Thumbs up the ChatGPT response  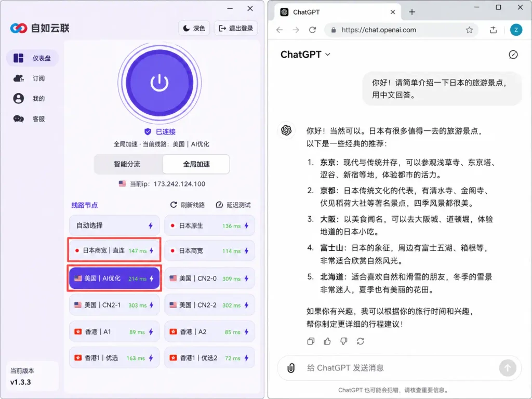click(327, 341)
